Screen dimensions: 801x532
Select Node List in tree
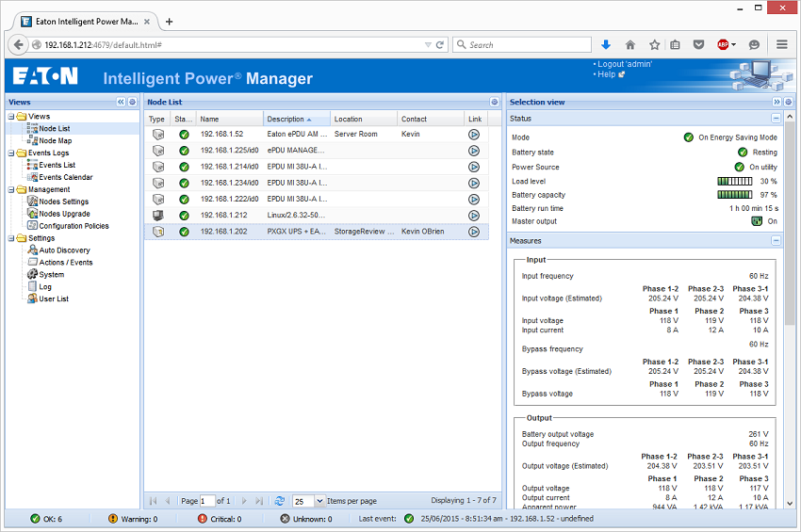click(54, 129)
